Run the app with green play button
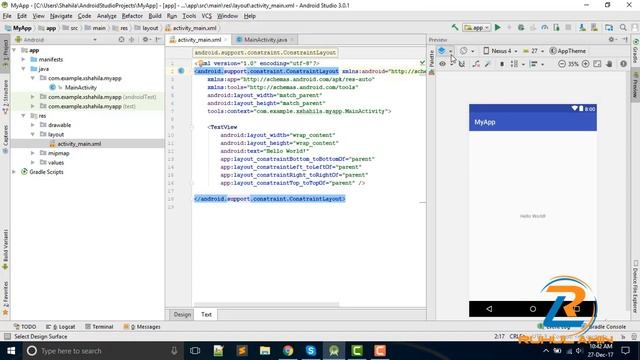 click(x=498, y=27)
